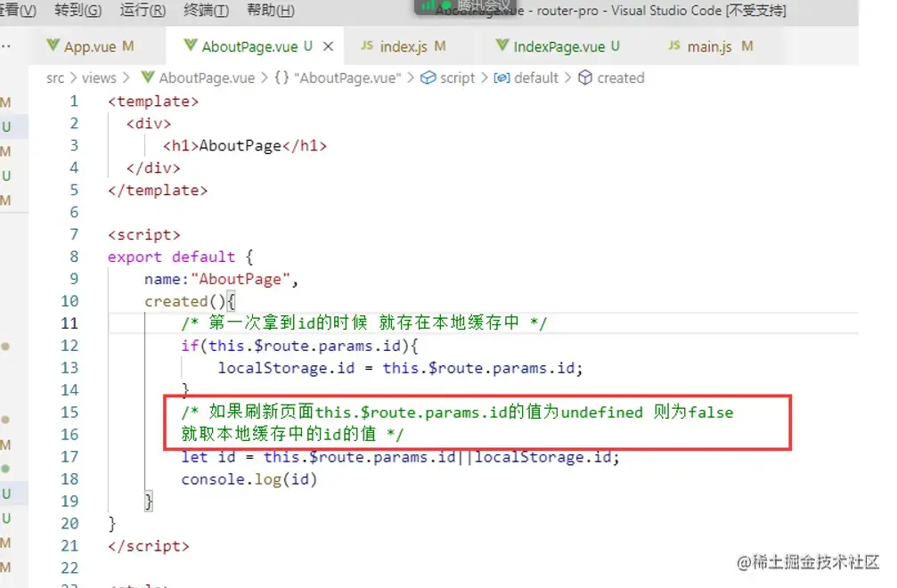This screenshot has width=897, height=588.
Task: Click the <div> opening tag on line 2
Action: 149,124
